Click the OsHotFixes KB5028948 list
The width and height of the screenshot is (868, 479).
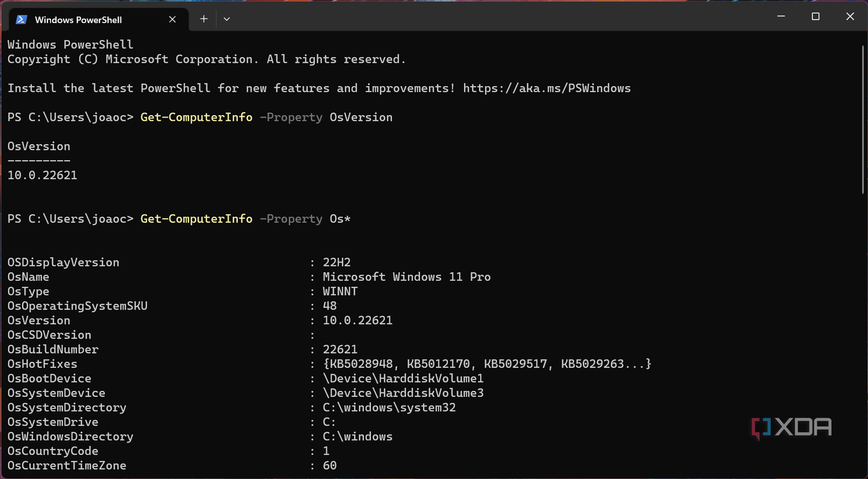click(x=487, y=364)
